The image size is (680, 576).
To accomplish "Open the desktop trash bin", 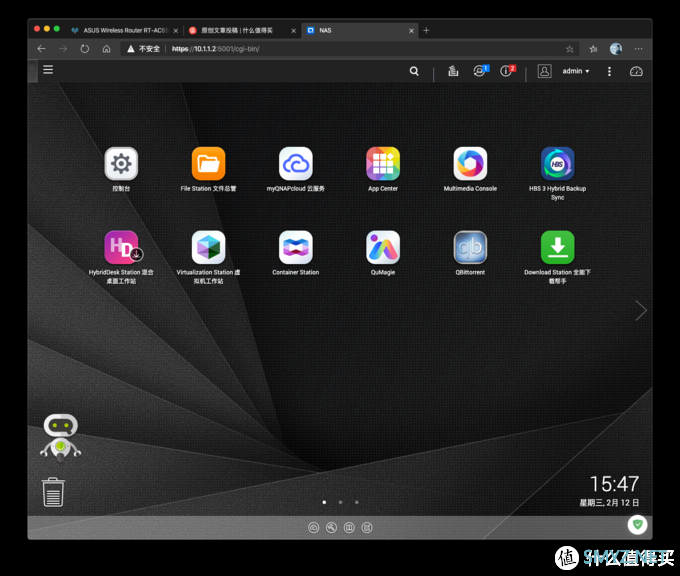I will click(x=53, y=492).
